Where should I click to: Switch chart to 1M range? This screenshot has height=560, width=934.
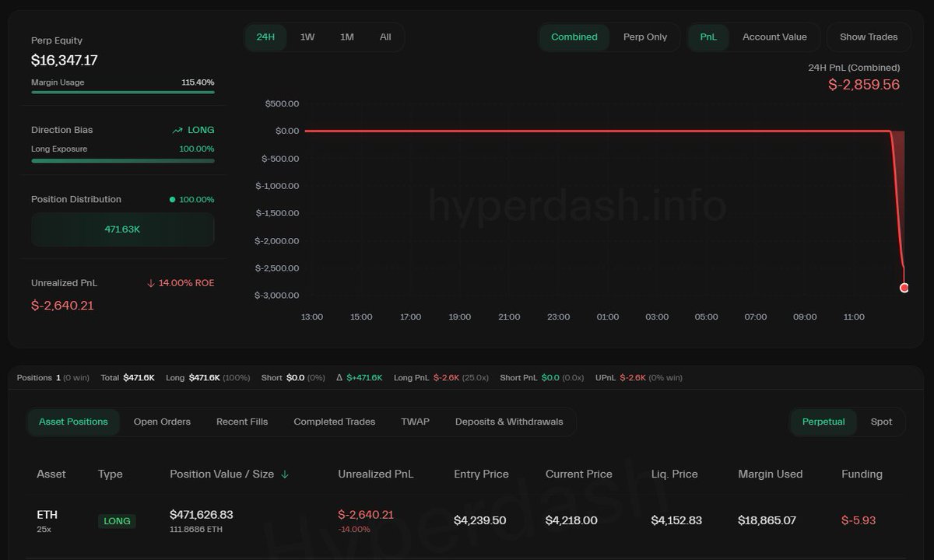coord(347,37)
